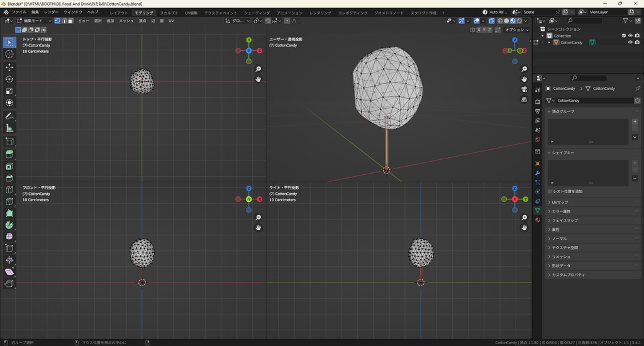
Task: Add a vertex group with the plus button
Action: pyautogui.click(x=635, y=121)
